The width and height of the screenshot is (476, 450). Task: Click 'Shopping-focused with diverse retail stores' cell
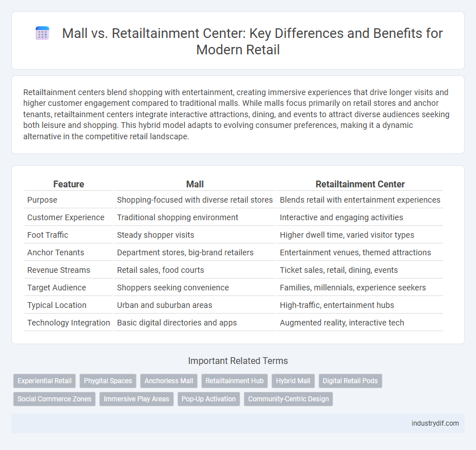coord(195,200)
